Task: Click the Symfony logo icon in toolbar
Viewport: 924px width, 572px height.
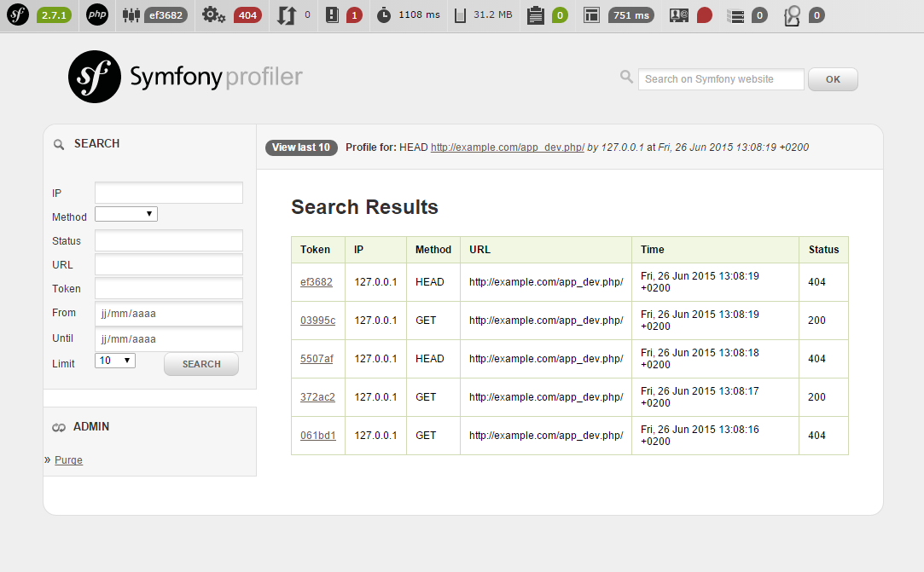Action: click(18, 14)
